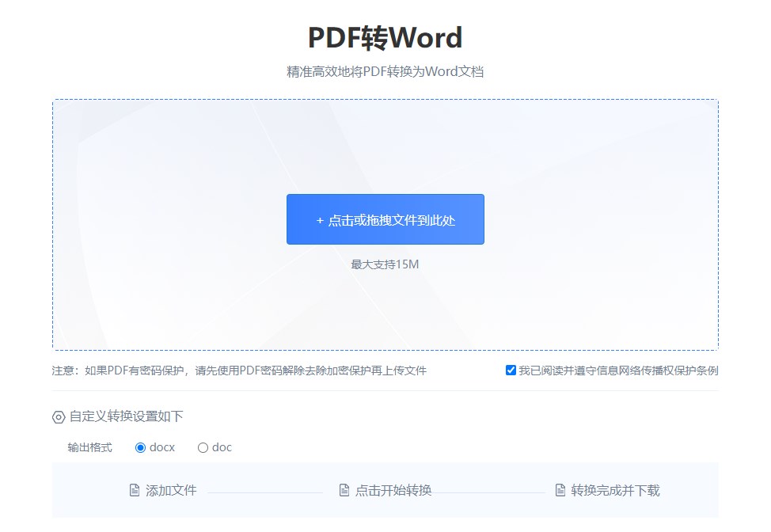
Task: Select the doc output format
Action: (202, 447)
